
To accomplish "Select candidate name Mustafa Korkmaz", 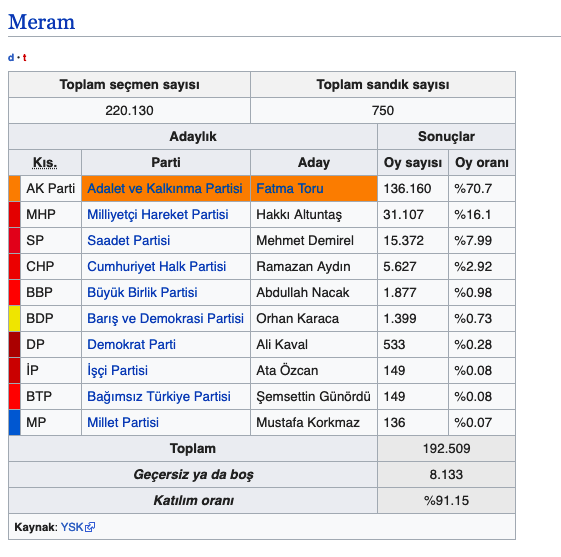I will [x=308, y=422].
